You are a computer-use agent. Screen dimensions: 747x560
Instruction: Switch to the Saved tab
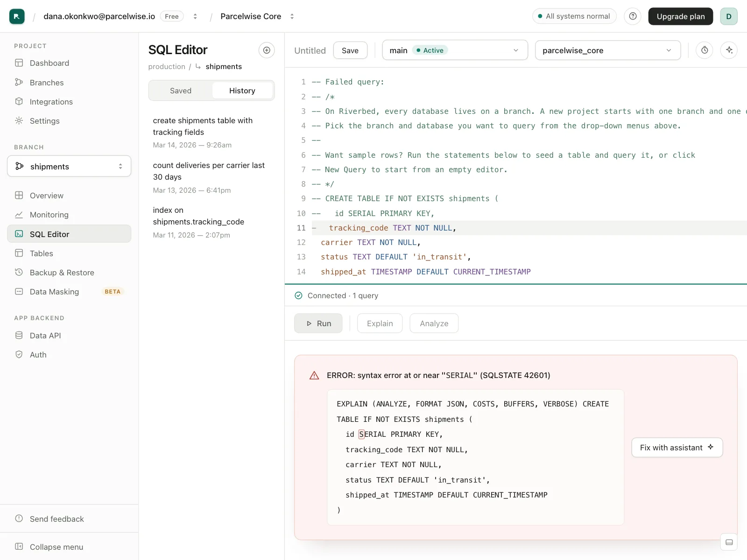181,91
